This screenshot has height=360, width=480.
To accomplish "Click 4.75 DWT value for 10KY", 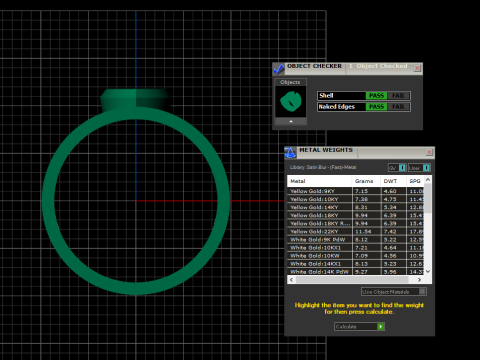I will click(x=390, y=199).
